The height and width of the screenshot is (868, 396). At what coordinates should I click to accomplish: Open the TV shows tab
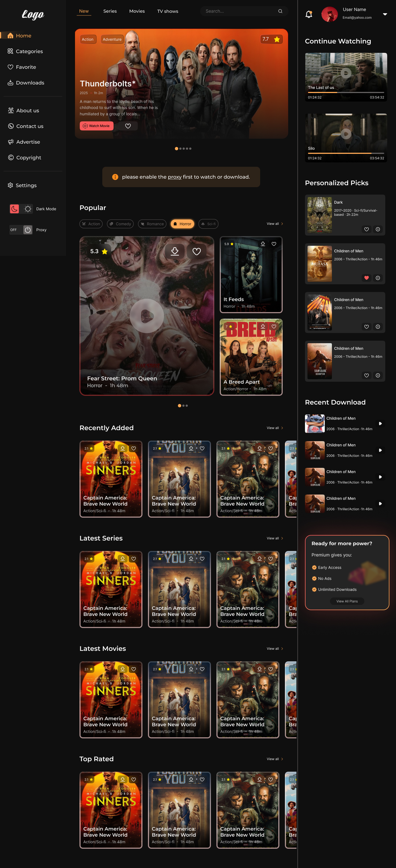point(168,11)
